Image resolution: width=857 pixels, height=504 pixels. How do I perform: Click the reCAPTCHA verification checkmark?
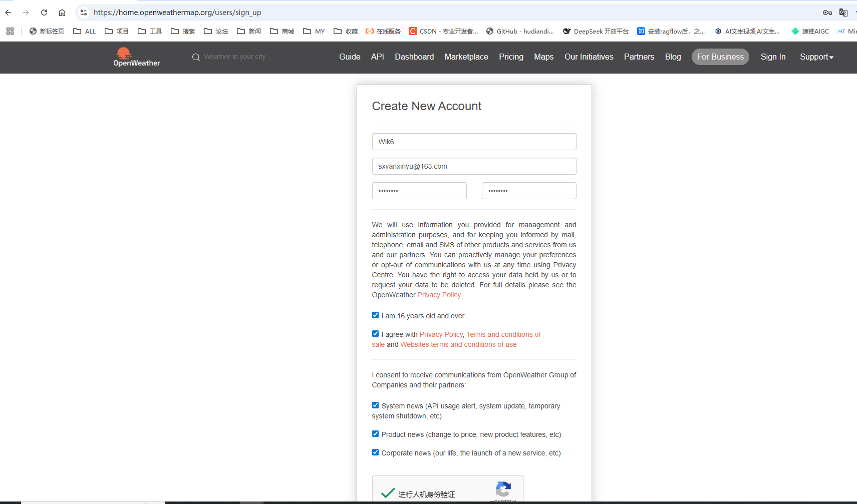[388, 492]
